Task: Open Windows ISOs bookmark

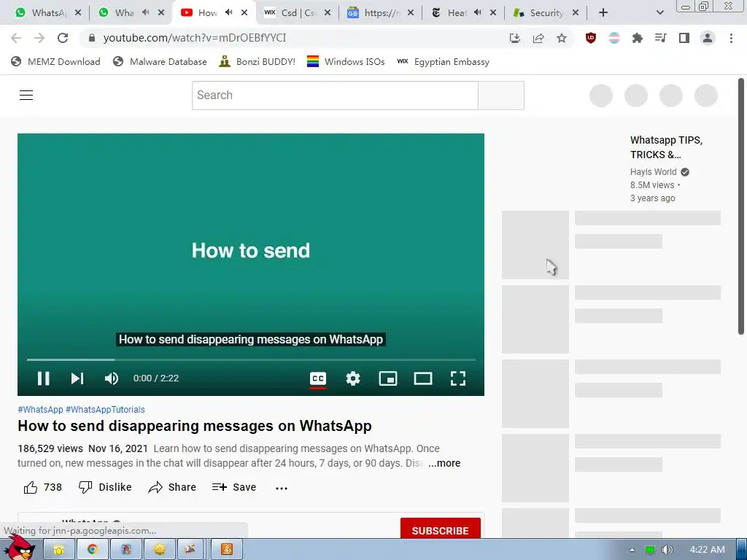Action: coord(346,61)
